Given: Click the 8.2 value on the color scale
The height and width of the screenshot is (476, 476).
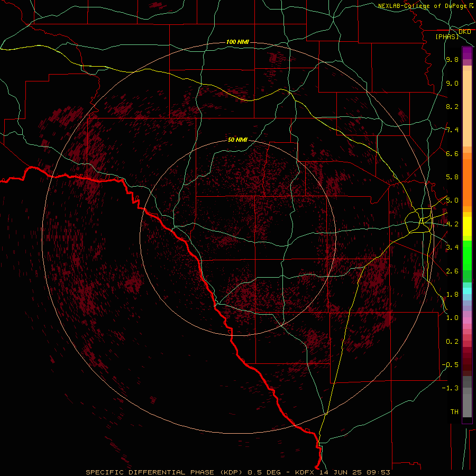Looking at the screenshot, I should [452, 106].
